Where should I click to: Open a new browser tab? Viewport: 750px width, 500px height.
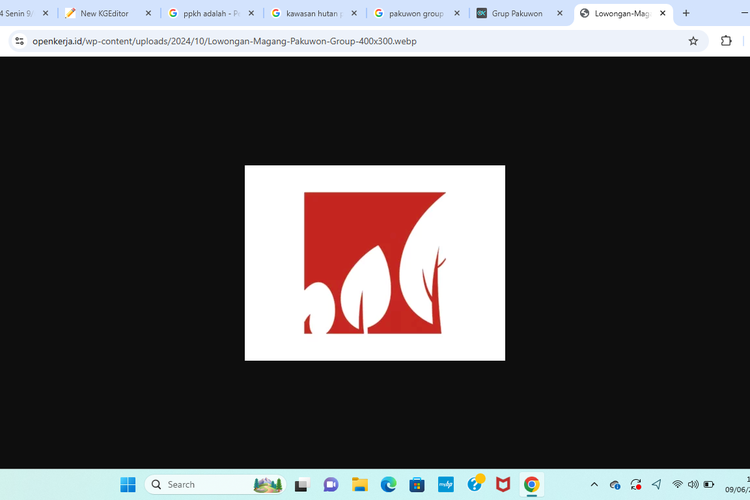[686, 13]
